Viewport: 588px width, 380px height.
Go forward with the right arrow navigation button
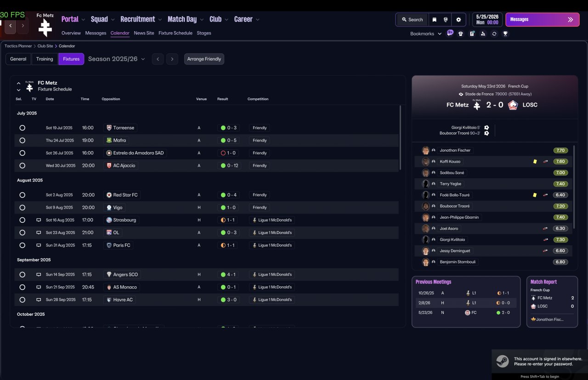[x=23, y=26]
